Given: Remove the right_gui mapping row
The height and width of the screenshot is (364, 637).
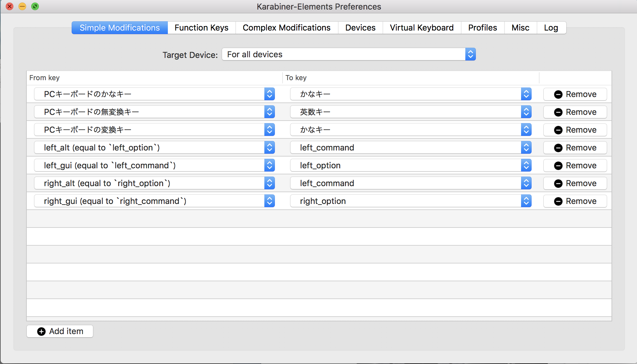Looking at the screenshot, I should [x=575, y=201].
